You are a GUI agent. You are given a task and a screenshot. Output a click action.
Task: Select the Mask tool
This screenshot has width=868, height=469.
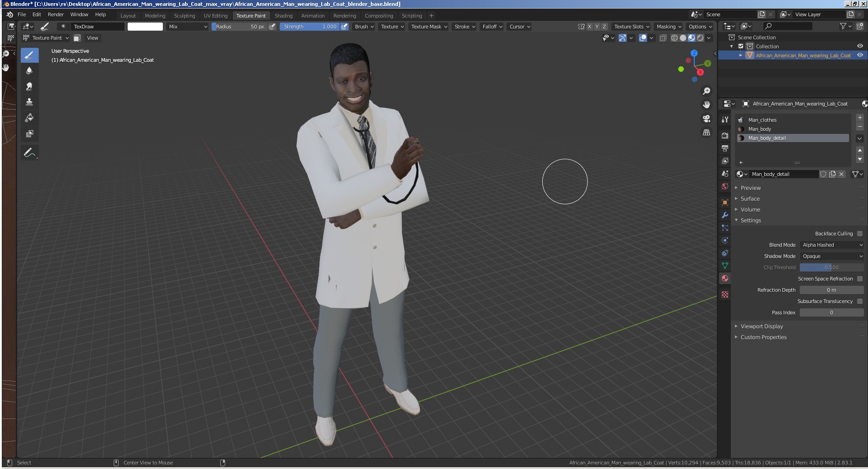pyautogui.click(x=29, y=133)
